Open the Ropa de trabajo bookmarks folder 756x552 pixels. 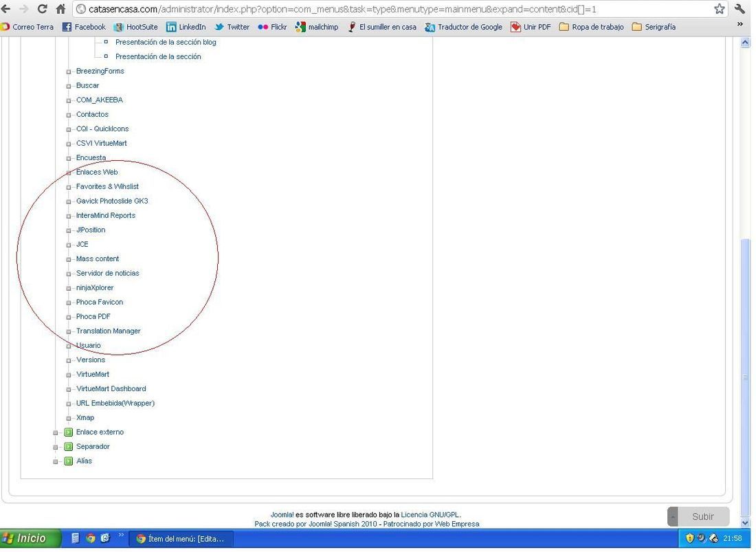point(592,27)
